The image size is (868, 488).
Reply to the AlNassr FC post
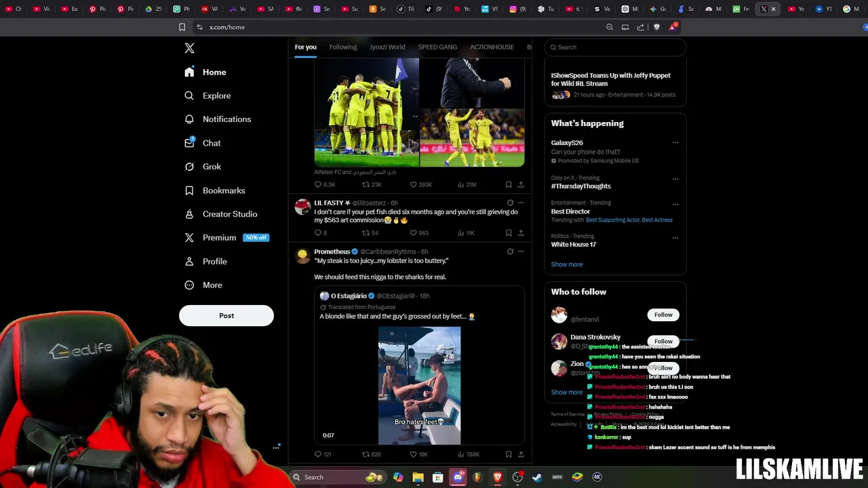pyautogui.click(x=325, y=184)
